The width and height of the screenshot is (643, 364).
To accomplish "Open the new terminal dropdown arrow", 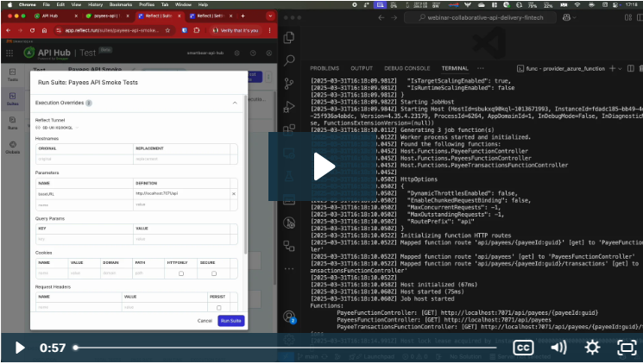I will pyautogui.click(x=620, y=69).
